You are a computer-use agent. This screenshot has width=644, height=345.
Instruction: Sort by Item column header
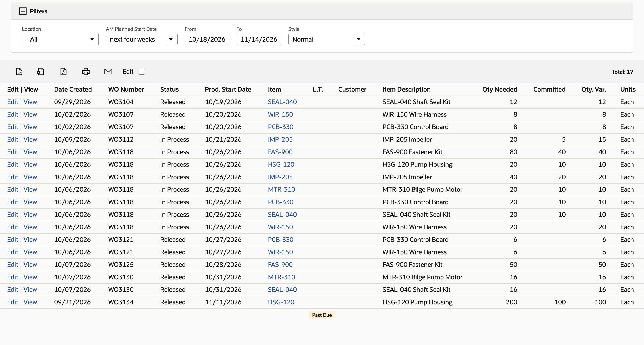(x=274, y=89)
